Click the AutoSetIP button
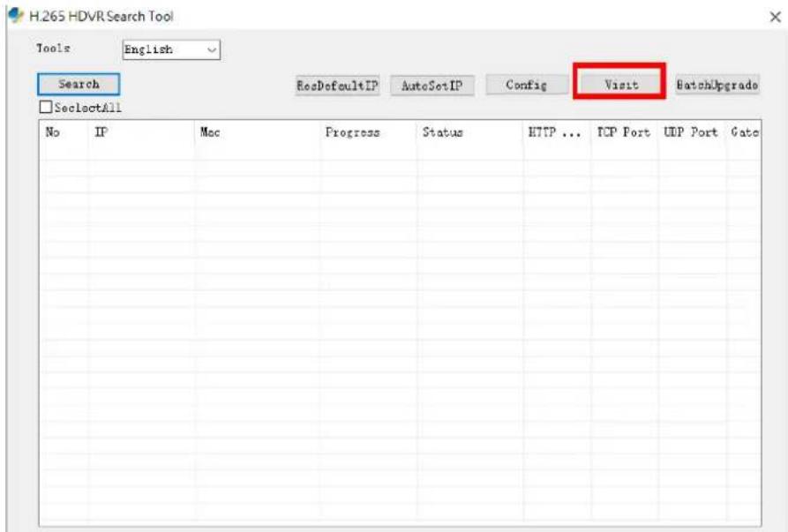Screen dimensions: 788x532 tap(432, 86)
